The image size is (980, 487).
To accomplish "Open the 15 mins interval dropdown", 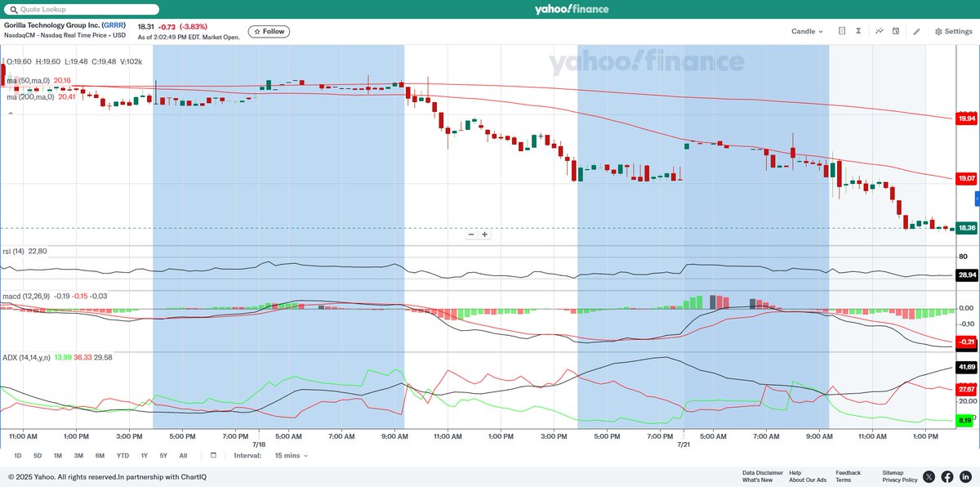I will (291, 455).
